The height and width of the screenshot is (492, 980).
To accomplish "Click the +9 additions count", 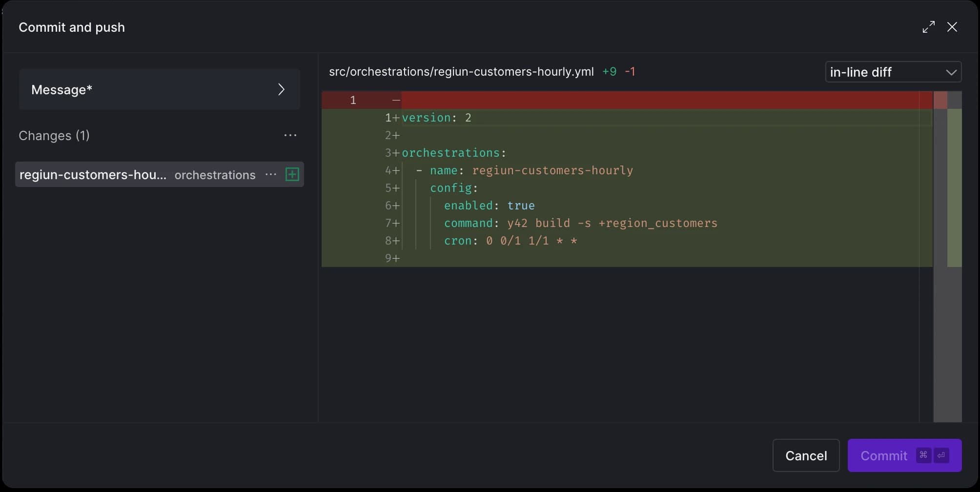I will 609,72.
